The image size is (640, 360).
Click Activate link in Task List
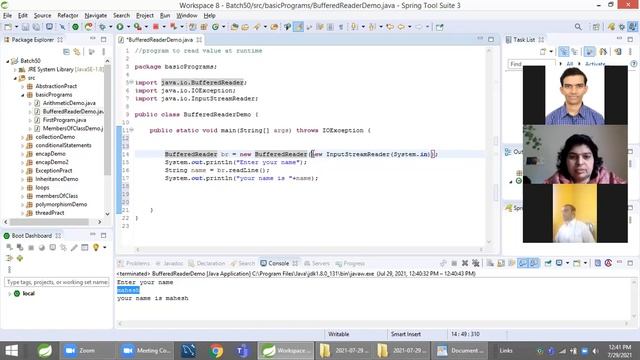[595, 64]
